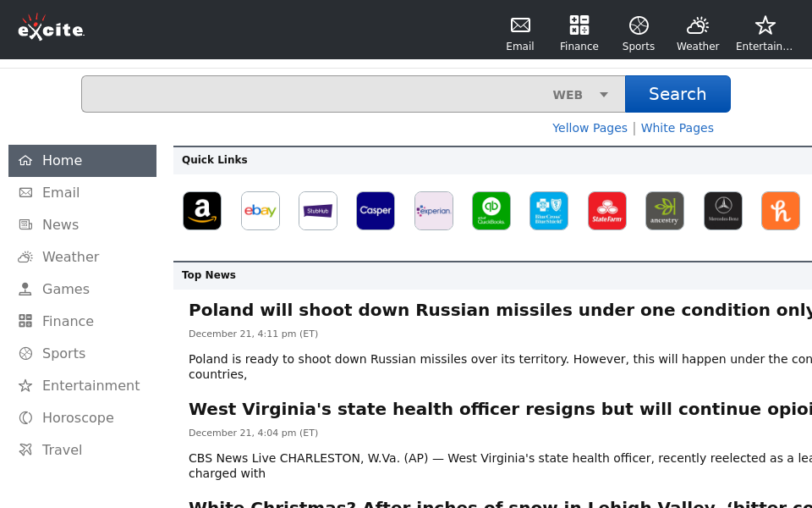Expand the WEB search type dropdown
The height and width of the screenshot is (508, 812).
(x=581, y=95)
